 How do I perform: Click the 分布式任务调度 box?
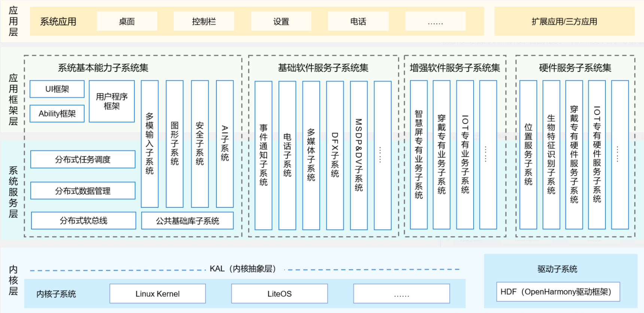pos(83,159)
